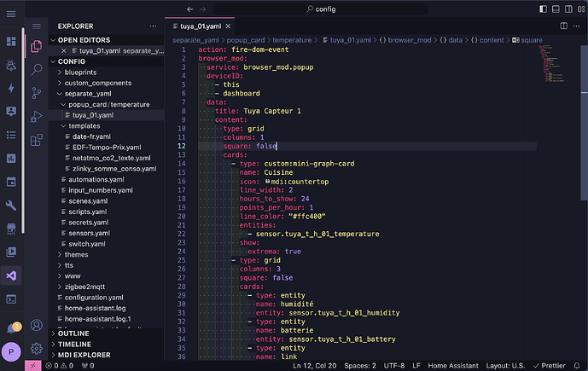This screenshot has width=588, height=371.
Task: Click browser_mod in the breadcrumb
Action: pos(410,39)
